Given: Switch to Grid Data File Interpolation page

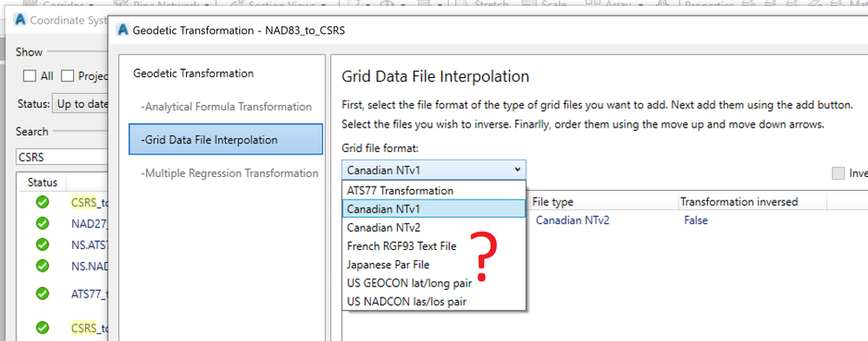Looking at the screenshot, I should 226,140.
